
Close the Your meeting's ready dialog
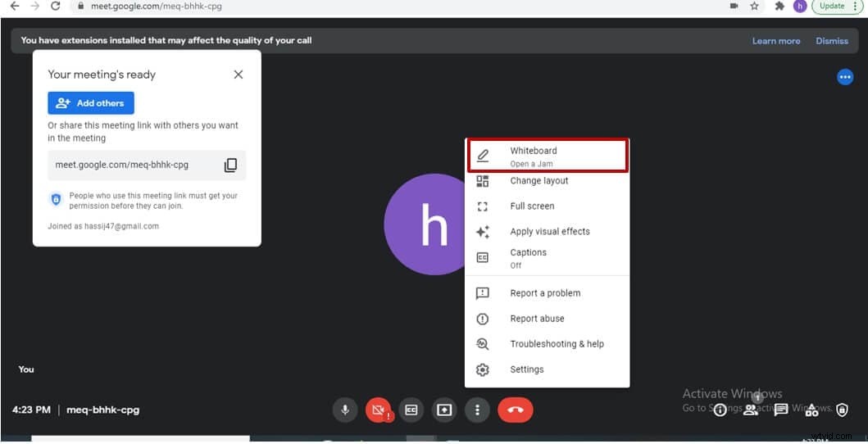tap(239, 74)
